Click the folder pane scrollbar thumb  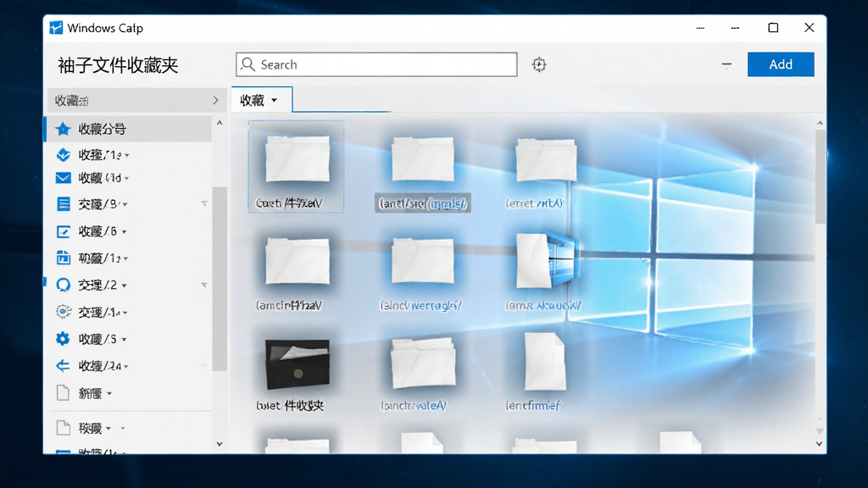[820, 176]
